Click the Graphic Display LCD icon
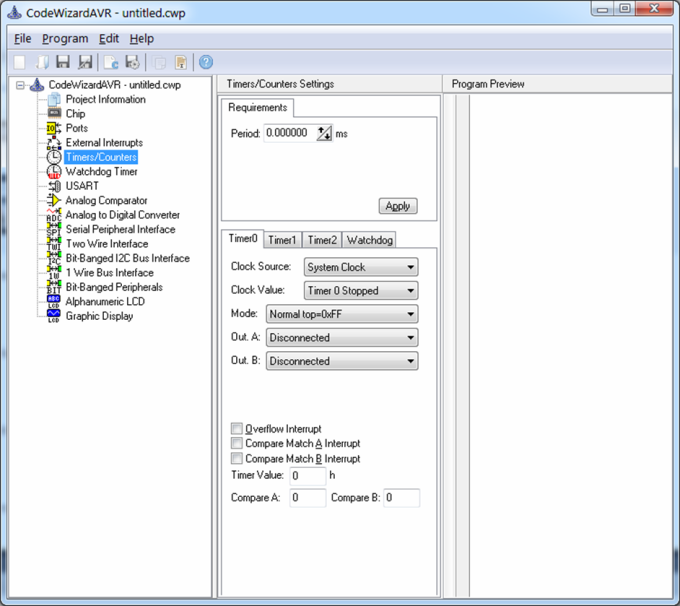Viewport: 680px width, 606px height. [x=54, y=316]
